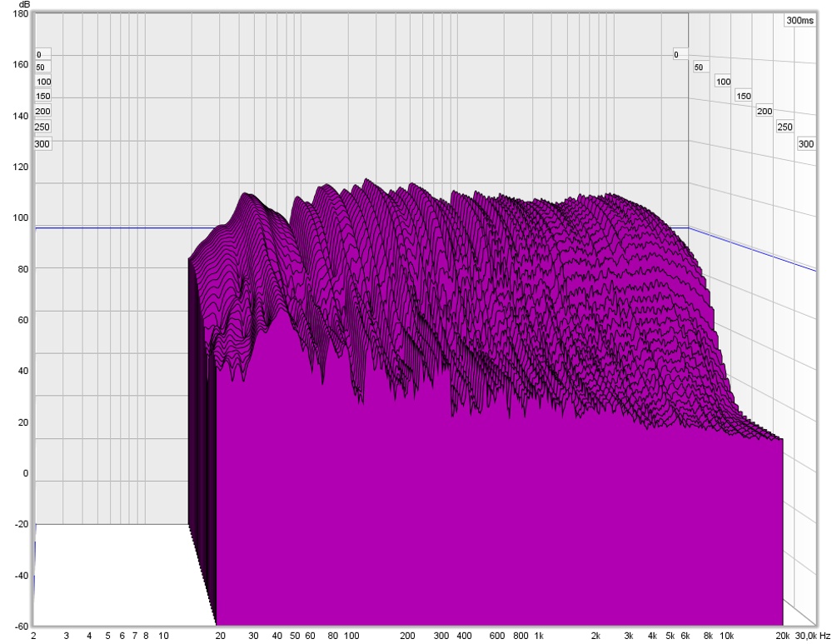The height and width of the screenshot is (644, 832).
Task: Click the 30 Hz frequency axis label
Action: point(253,636)
